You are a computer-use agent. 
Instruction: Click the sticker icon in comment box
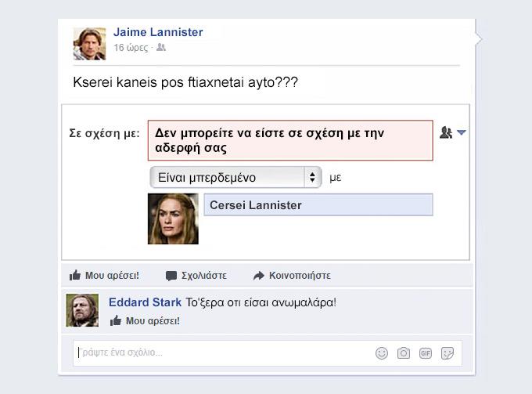tap(448, 353)
